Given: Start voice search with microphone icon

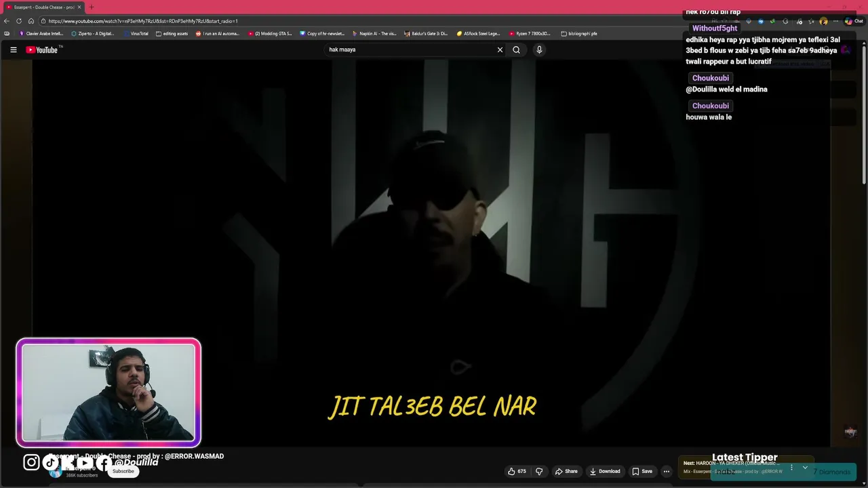Looking at the screenshot, I should coord(539,49).
